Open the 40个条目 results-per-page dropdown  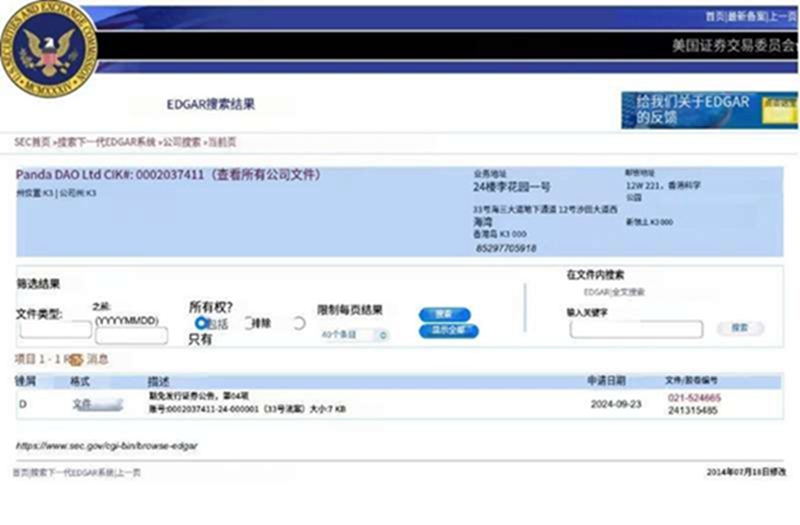(355, 335)
